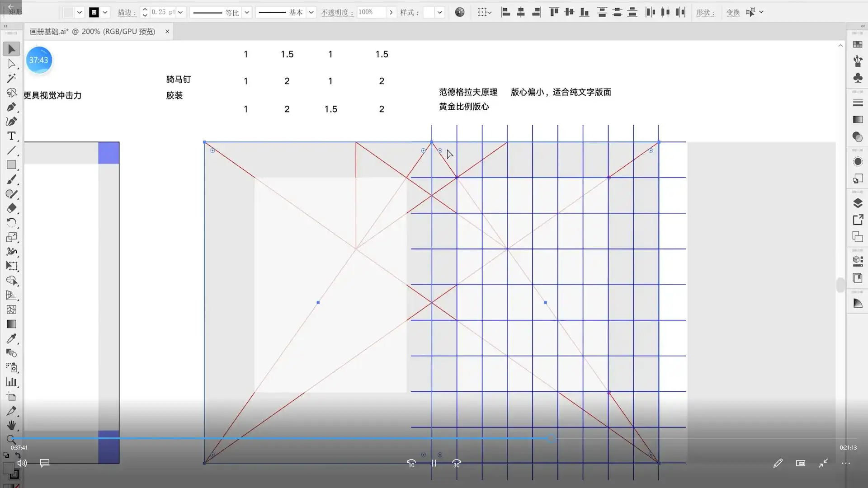868x488 pixels.
Task: Open the fill color dropdown arrow
Action: tap(80, 12)
